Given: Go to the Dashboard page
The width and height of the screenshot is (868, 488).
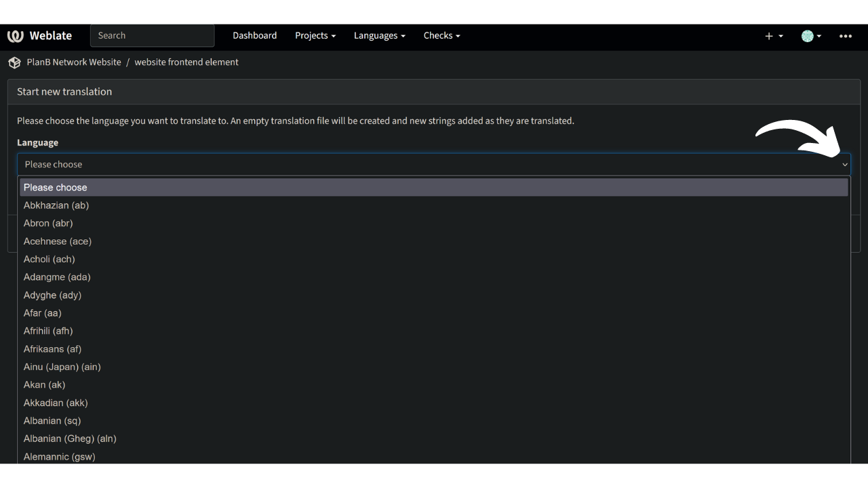Looking at the screenshot, I should (x=254, y=35).
